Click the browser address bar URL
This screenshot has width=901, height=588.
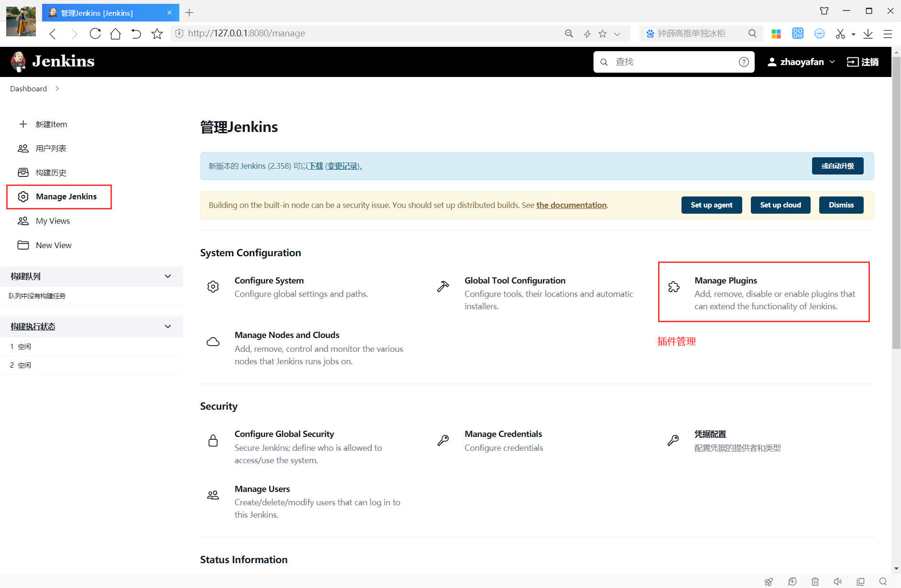click(x=247, y=33)
